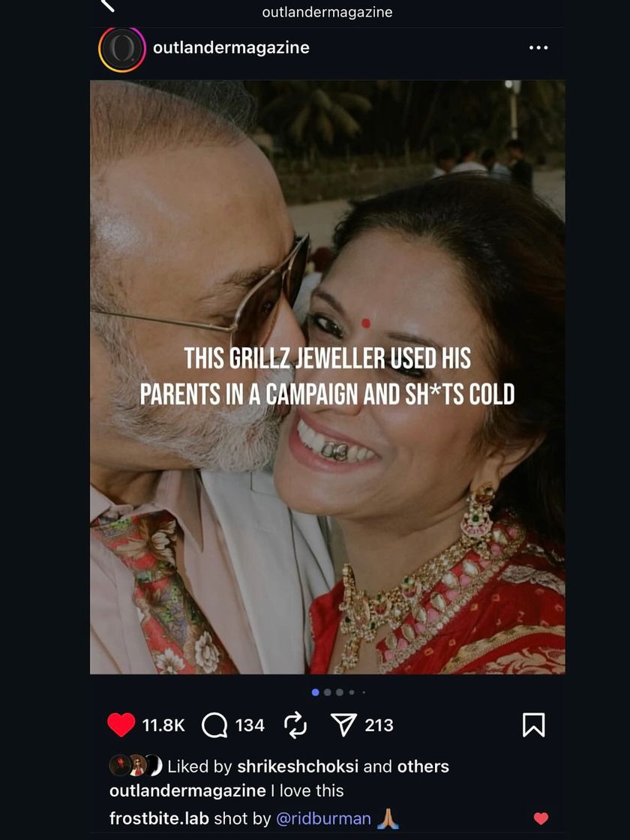Open outlandermagazine name in caption
The image size is (630, 840).
pyautogui.click(x=187, y=790)
